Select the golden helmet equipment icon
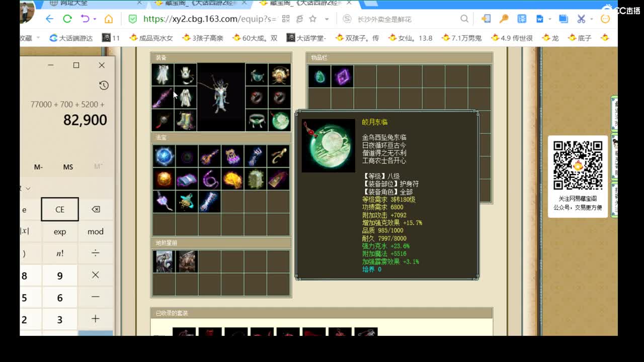The image size is (644, 362). pyautogui.click(x=279, y=75)
